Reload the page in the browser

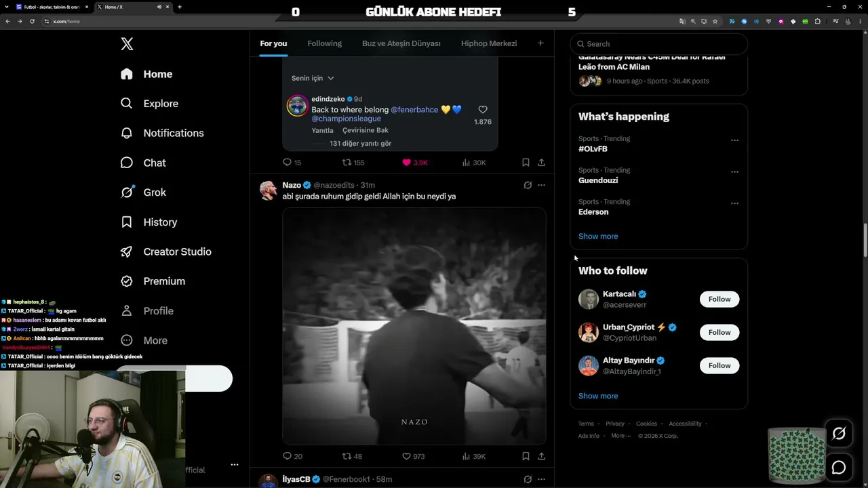pos(32,21)
